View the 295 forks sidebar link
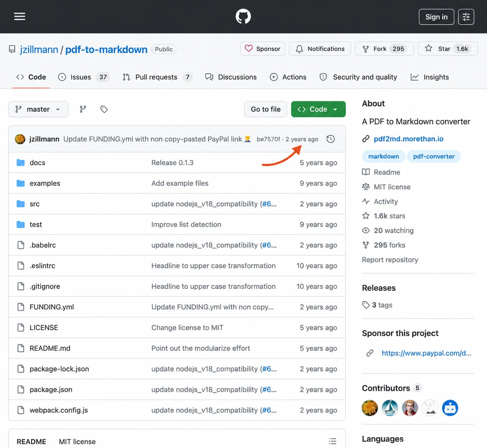The height and width of the screenshot is (448, 487). tap(384, 245)
